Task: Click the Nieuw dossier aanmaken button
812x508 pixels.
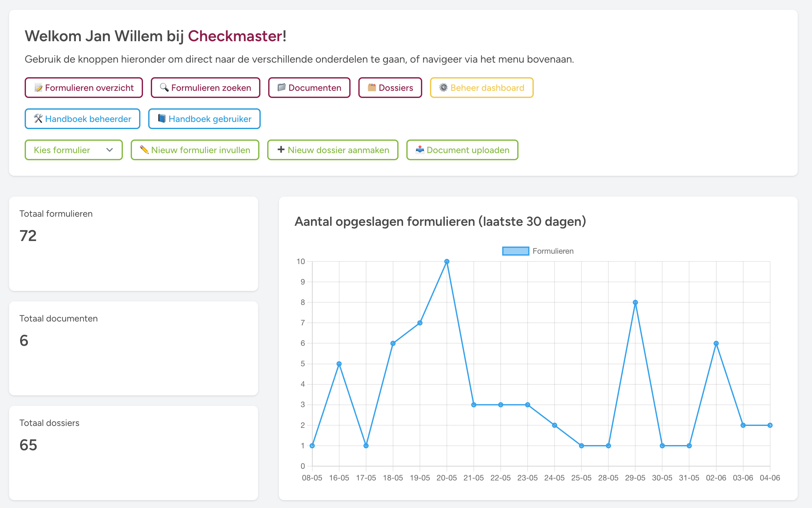Action: tap(332, 150)
